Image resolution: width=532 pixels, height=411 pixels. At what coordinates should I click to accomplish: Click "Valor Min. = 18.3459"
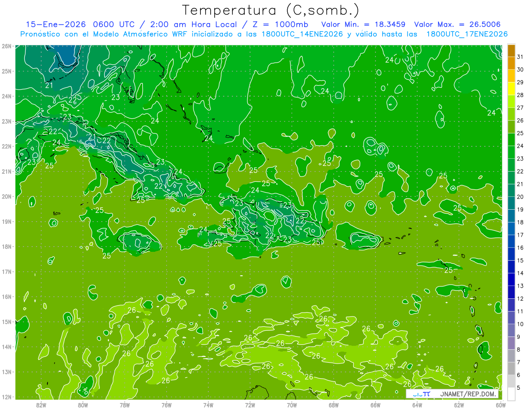click(363, 24)
